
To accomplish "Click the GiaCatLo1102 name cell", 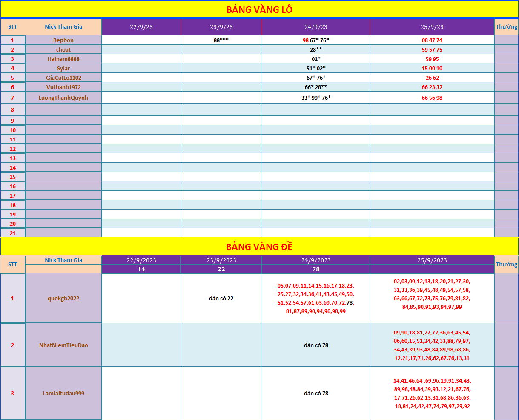I will pyautogui.click(x=63, y=78).
